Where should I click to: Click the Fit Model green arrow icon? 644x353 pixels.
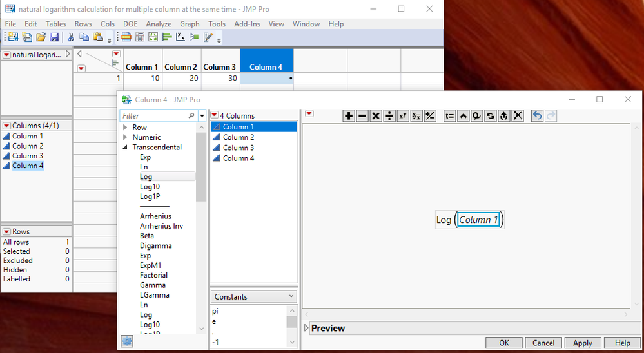coord(194,37)
